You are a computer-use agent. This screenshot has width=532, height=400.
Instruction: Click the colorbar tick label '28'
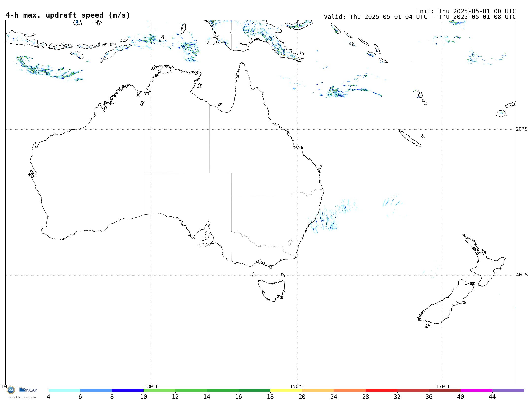tap(366, 397)
